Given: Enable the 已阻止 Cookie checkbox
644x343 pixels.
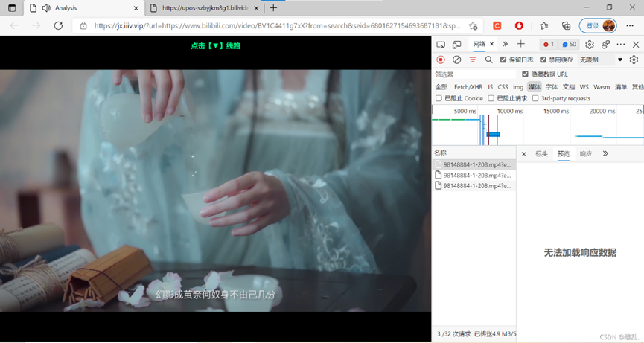Looking at the screenshot, I should point(439,98).
